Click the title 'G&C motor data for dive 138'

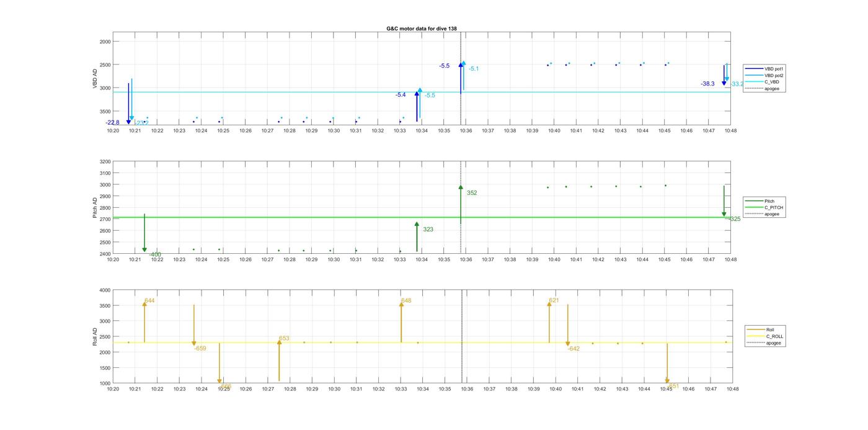click(x=422, y=29)
